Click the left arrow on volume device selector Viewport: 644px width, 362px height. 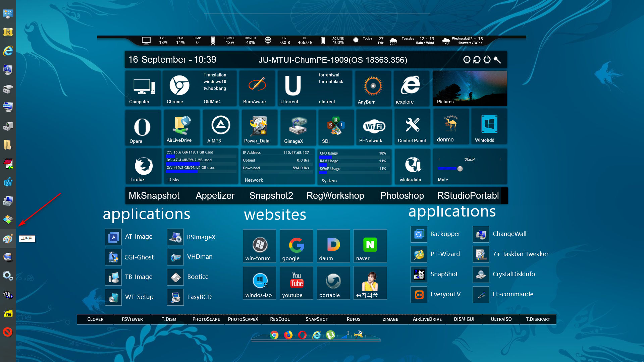click(x=439, y=159)
